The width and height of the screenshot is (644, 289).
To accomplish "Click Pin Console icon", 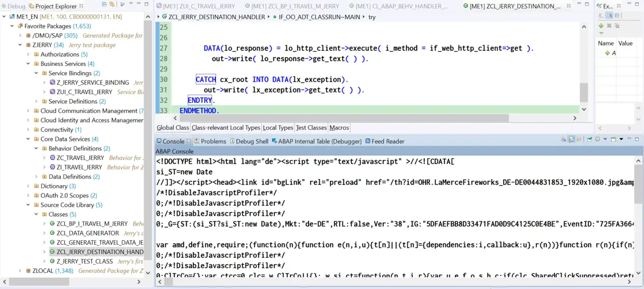I will (x=590, y=139).
